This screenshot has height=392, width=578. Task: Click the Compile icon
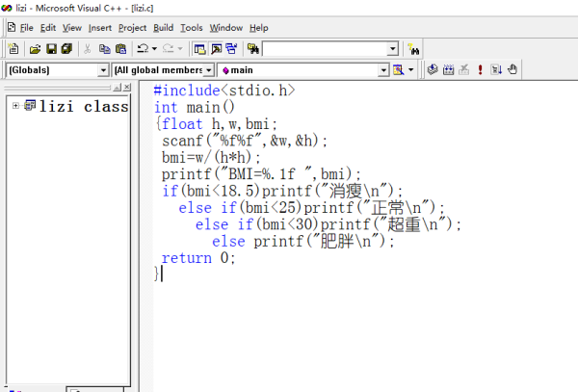433,69
